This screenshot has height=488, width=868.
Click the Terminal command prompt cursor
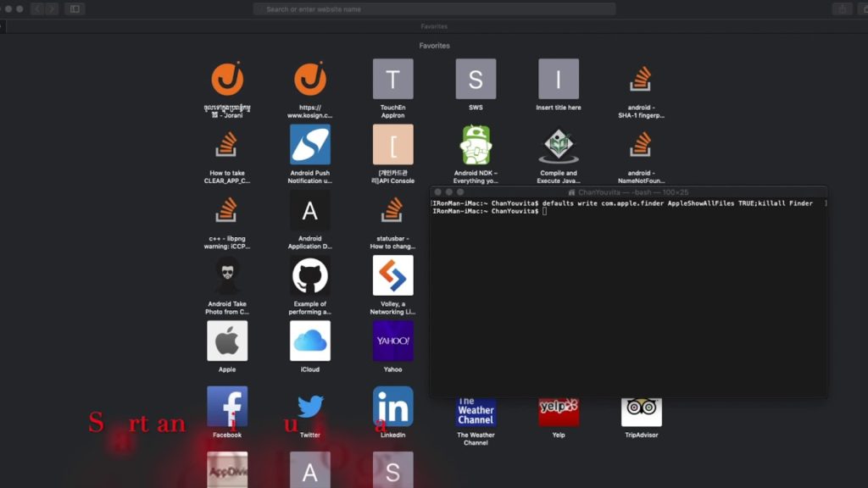[x=545, y=211]
